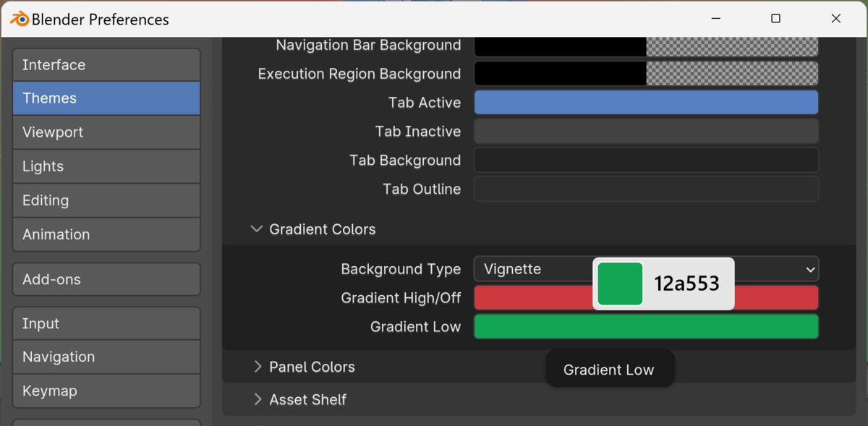Open the Lights preferences section
Screen dimensions: 868x426
(x=106, y=166)
